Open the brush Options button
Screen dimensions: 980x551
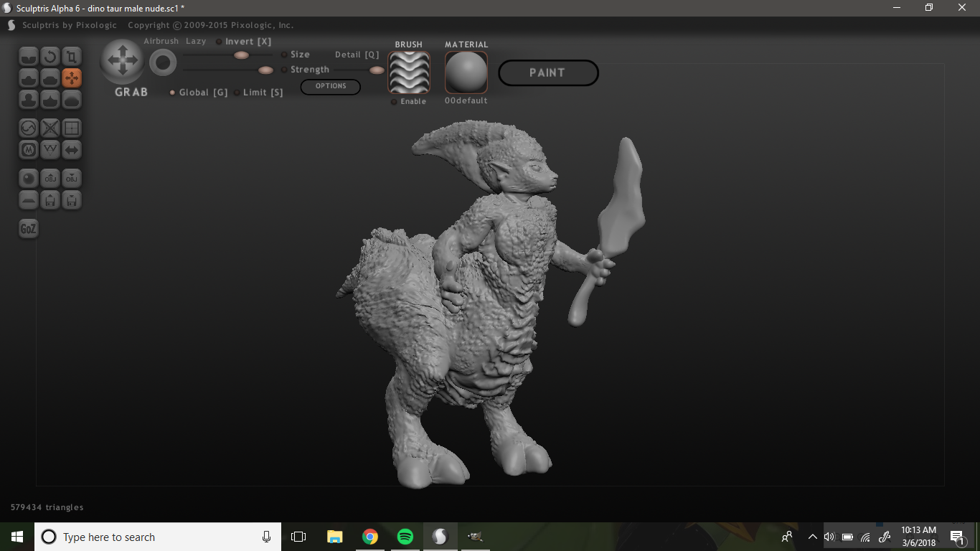click(331, 86)
